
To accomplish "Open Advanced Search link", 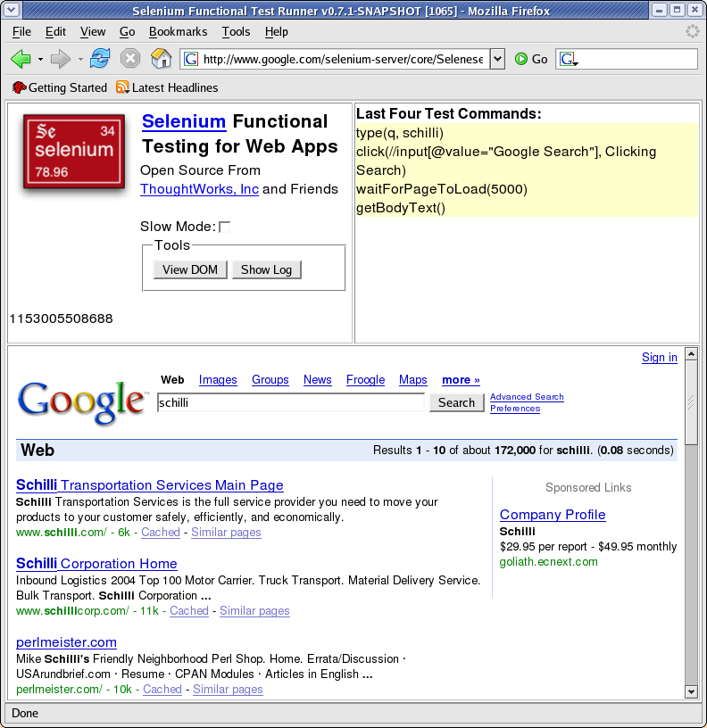I will coord(527,397).
